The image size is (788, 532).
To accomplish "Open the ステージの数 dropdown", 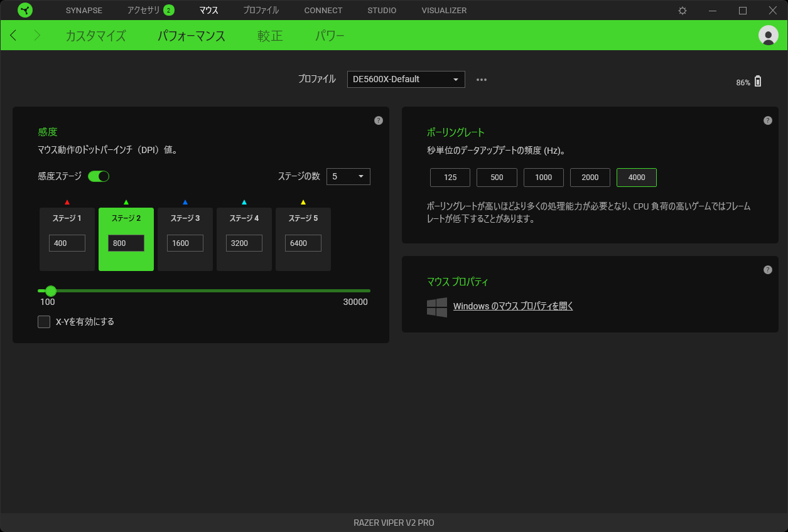I will 348,176.
